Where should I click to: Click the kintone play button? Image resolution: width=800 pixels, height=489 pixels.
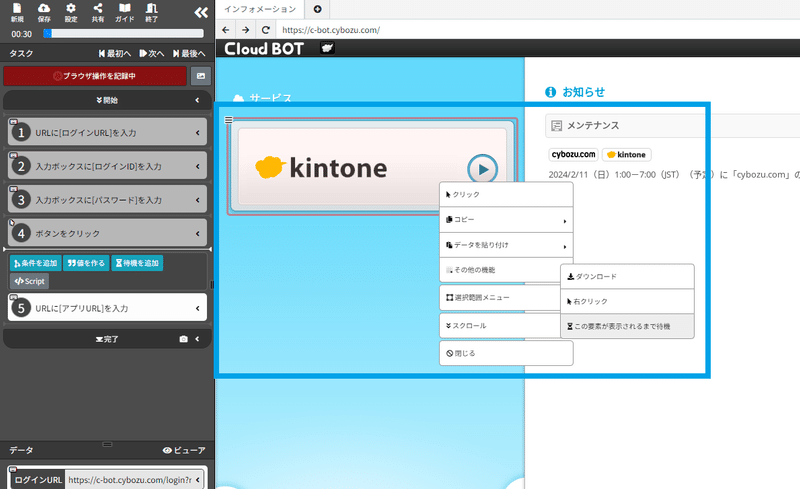[x=482, y=169]
